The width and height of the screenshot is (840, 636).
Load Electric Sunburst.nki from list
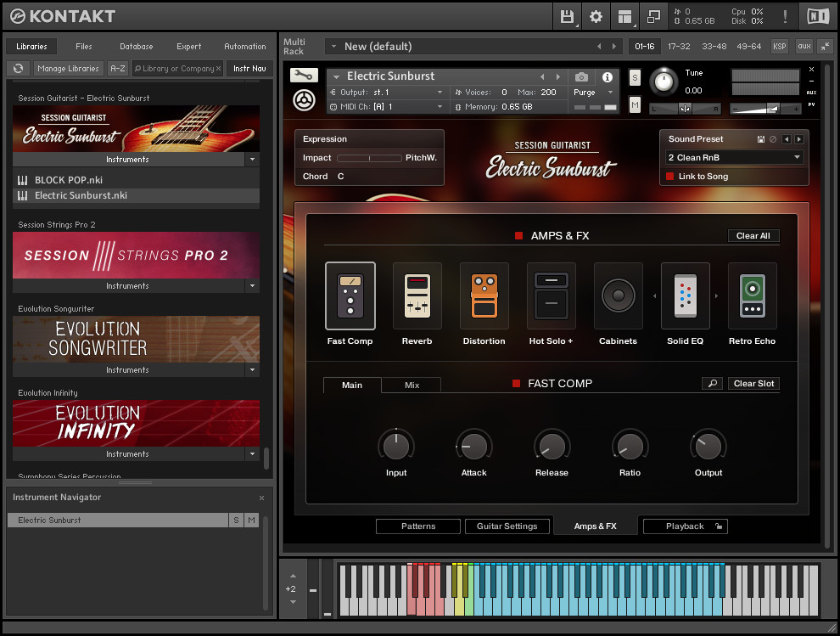[136, 196]
